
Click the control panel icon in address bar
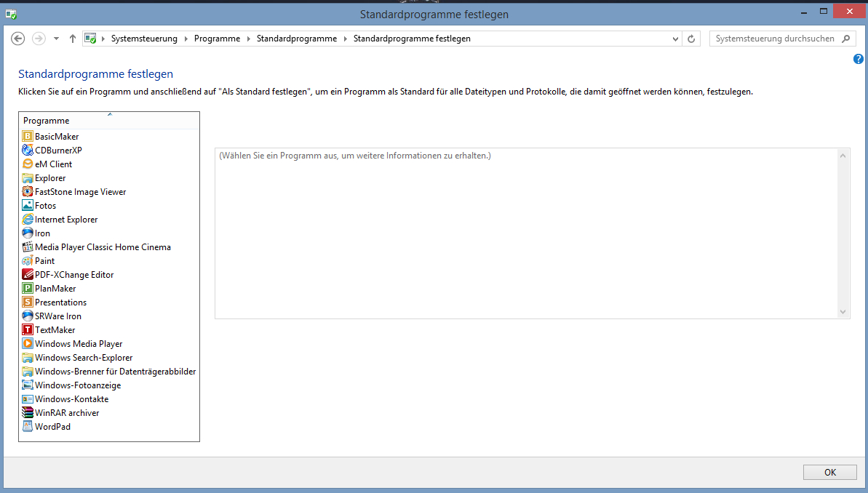tap(89, 39)
